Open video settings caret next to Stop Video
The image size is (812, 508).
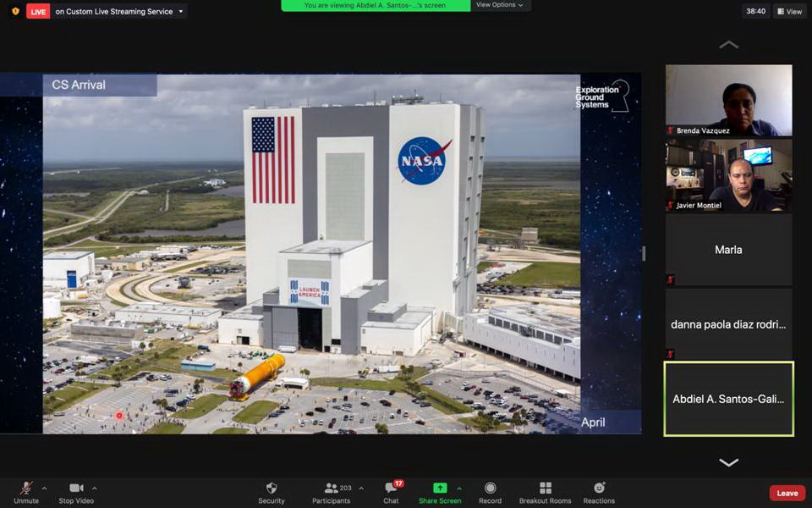(x=96, y=487)
